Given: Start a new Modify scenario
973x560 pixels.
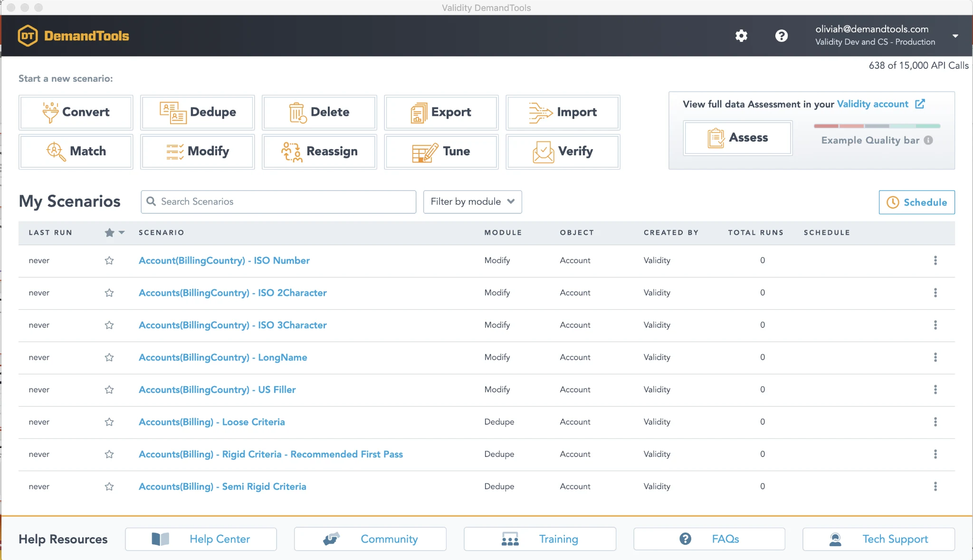Looking at the screenshot, I should tap(198, 151).
